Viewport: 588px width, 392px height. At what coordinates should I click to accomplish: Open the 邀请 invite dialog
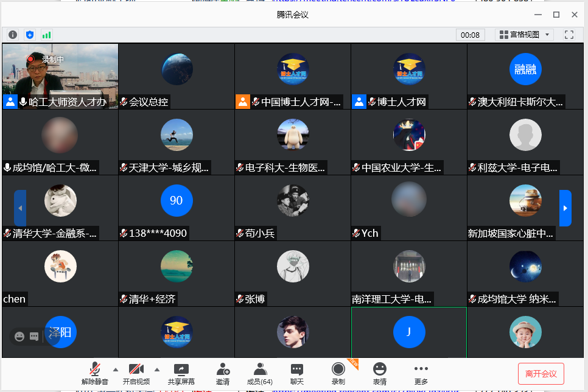223,374
